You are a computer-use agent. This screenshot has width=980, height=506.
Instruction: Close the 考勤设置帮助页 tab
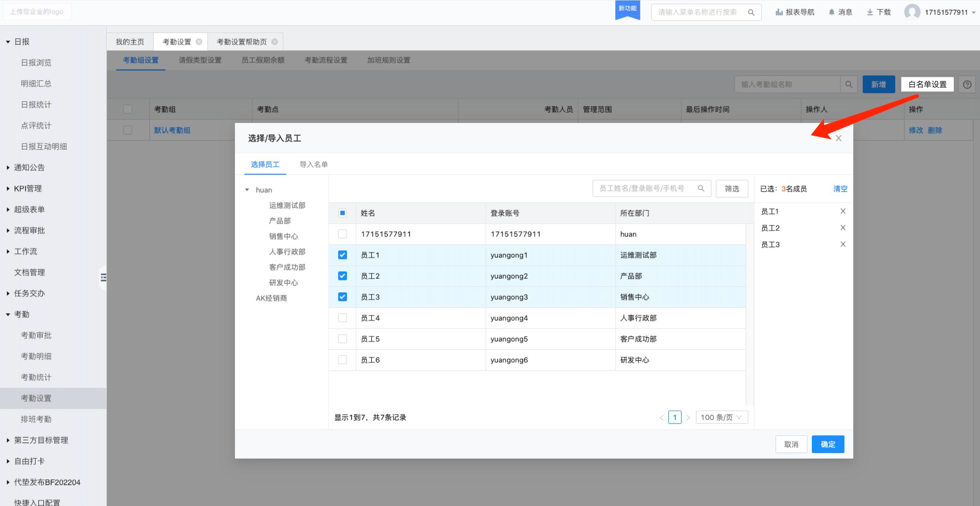point(275,42)
